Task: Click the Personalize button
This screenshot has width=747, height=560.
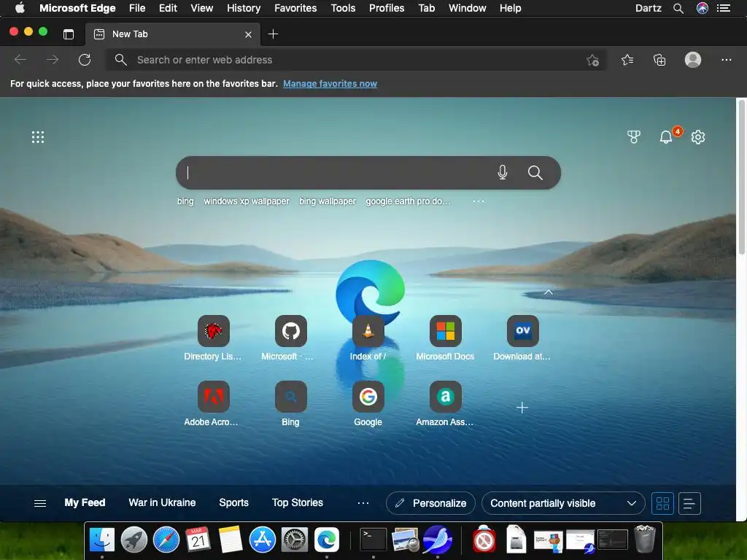Action: [430, 503]
